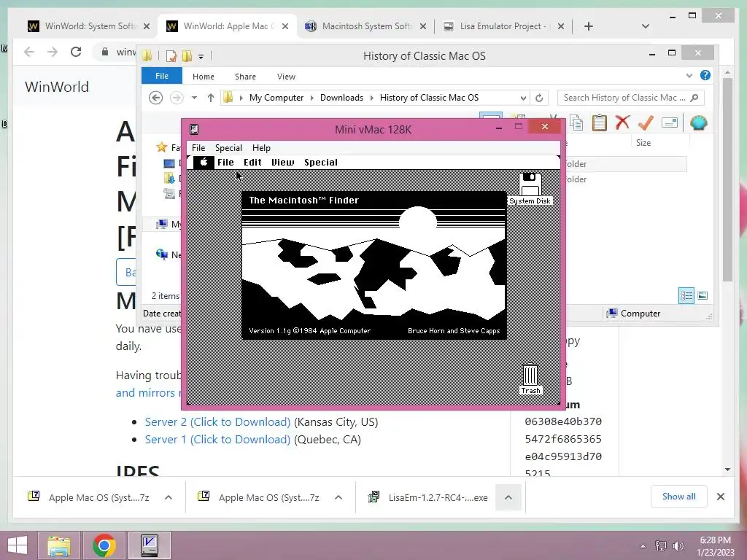Go up one folder level in Explorer
Screen dimensions: 747x560
click(211, 98)
